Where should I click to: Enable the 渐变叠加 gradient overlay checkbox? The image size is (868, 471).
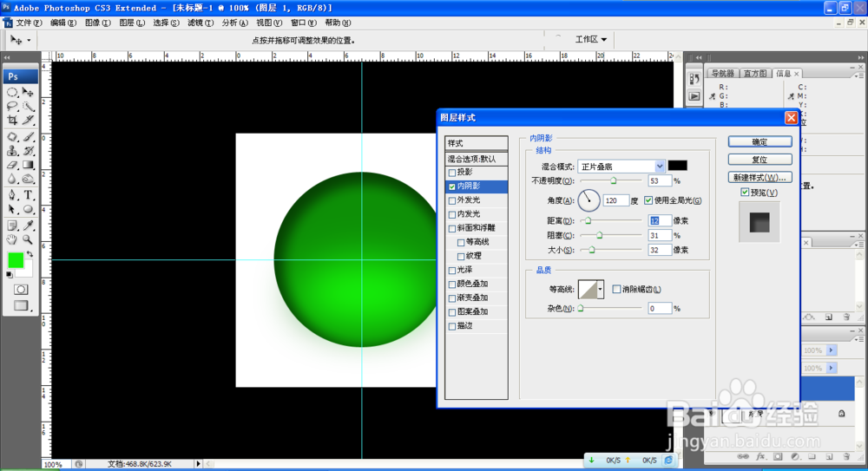click(x=452, y=298)
